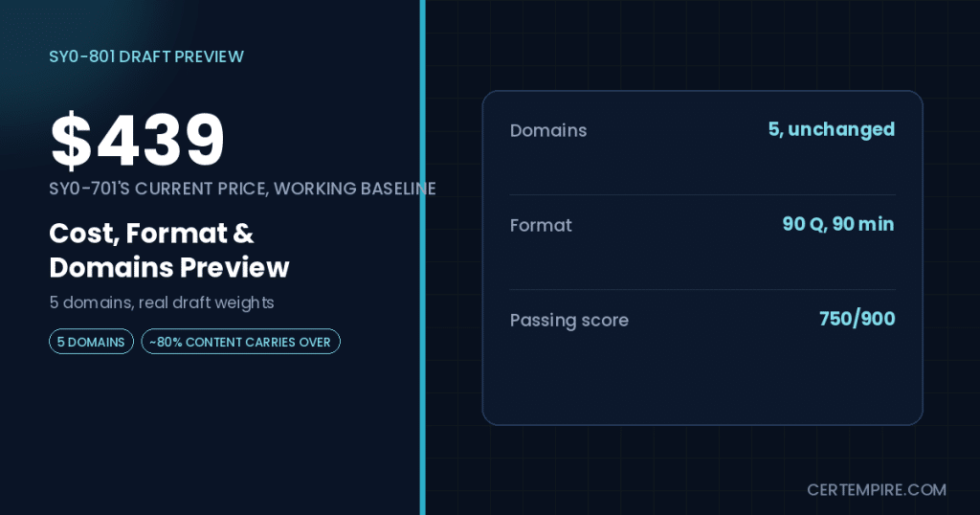Click the '750/900' passing score value
Screen dimensions: 980x515
(857, 319)
